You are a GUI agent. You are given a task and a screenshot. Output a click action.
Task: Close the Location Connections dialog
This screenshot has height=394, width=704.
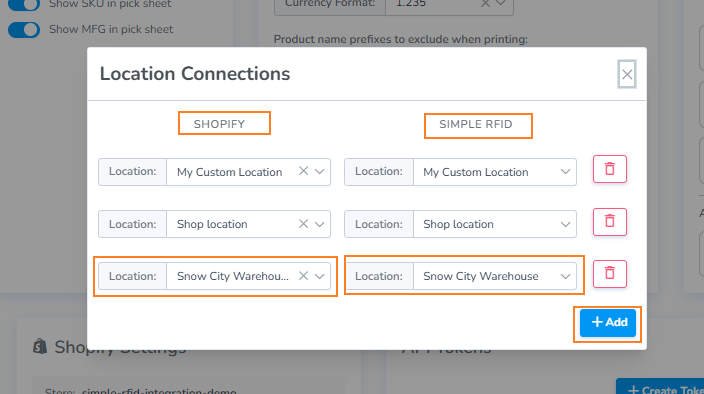(x=627, y=74)
